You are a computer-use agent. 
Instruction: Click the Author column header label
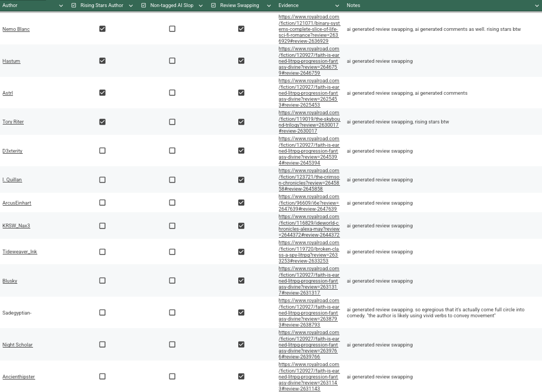click(x=10, y=5)
